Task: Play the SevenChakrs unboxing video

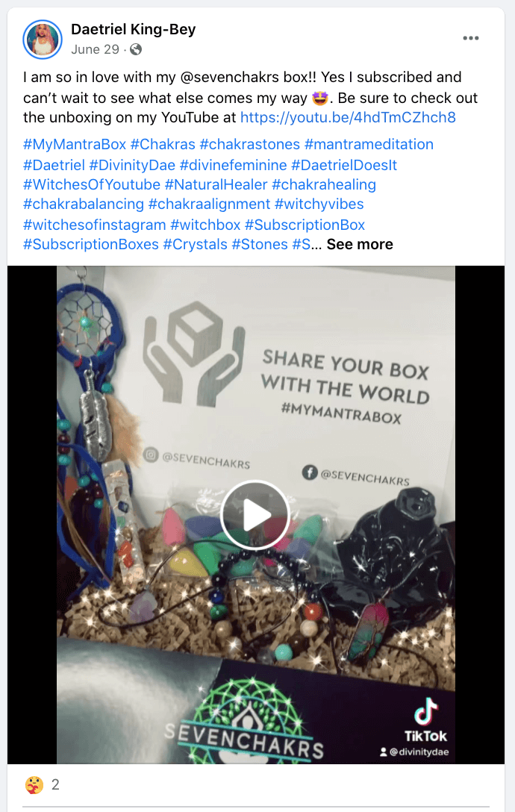Action: 255,515
